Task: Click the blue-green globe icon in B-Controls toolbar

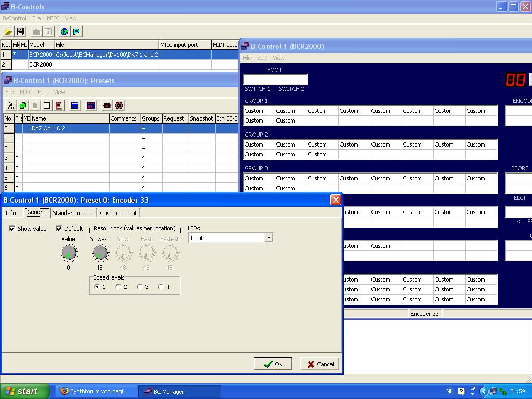Action: 64,32
